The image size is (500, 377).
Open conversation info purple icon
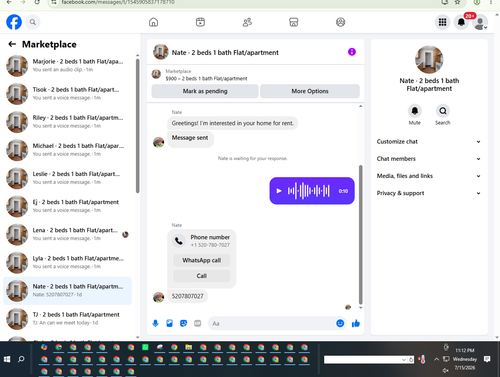pos(352,52)
